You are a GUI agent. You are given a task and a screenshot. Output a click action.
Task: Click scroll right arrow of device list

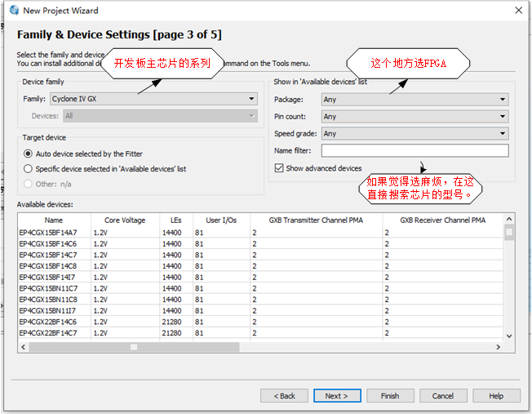coord(498,347)
